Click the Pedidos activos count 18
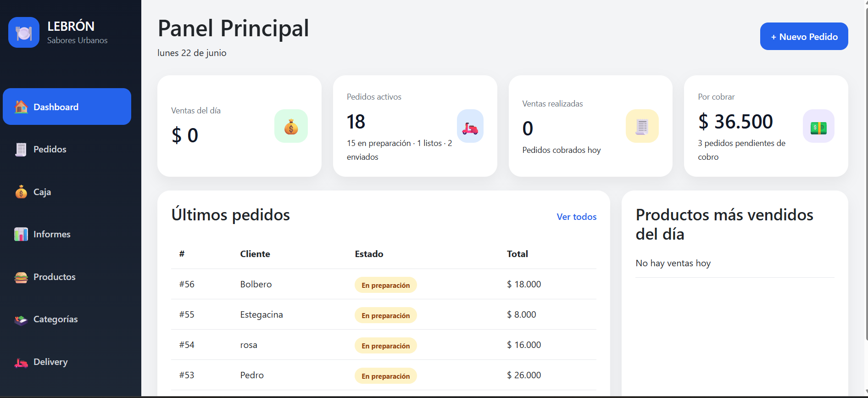The width and height of the screenshot is (868, 398). [356, 122]
